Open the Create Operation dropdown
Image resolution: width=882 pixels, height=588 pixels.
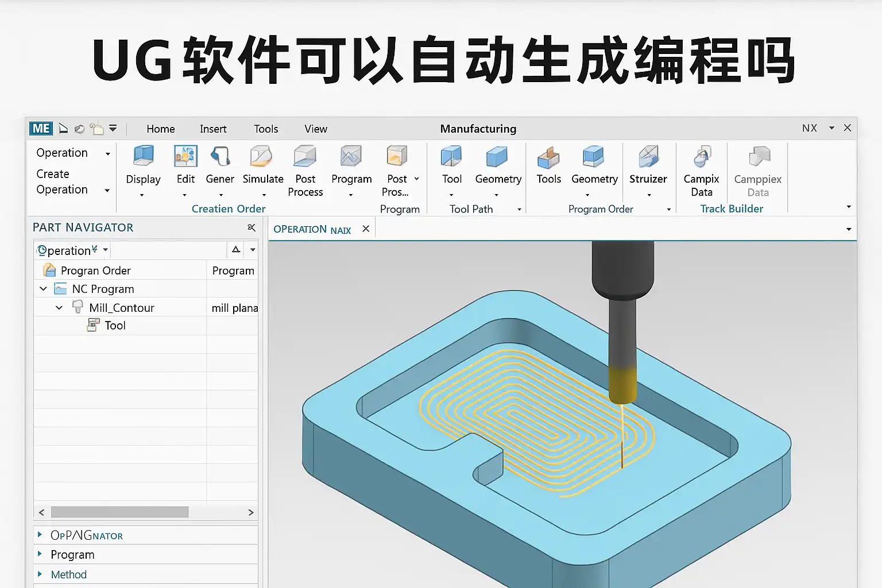pyautogui.click(x=107, y=190)
